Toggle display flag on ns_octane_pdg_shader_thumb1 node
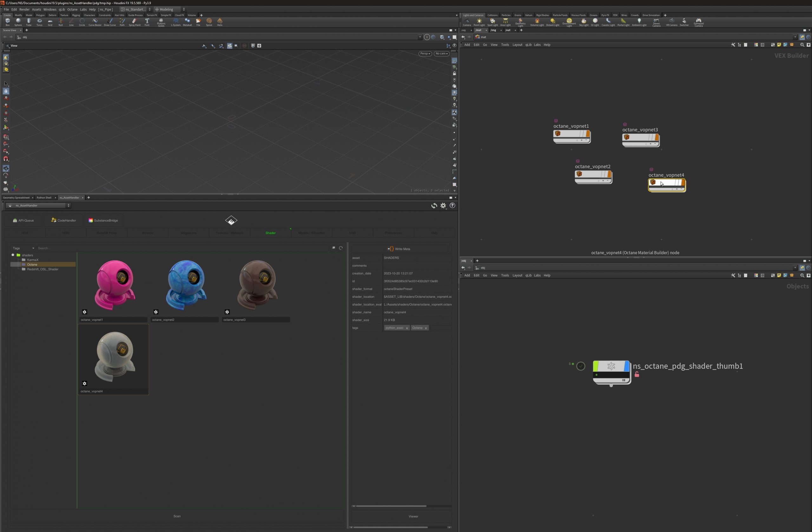 point(626,366)
